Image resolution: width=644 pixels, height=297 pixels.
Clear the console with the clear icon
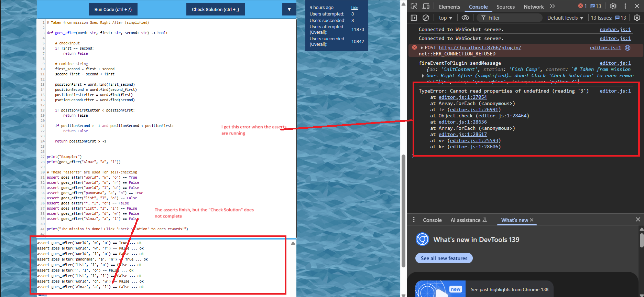(x=426, y=18)
